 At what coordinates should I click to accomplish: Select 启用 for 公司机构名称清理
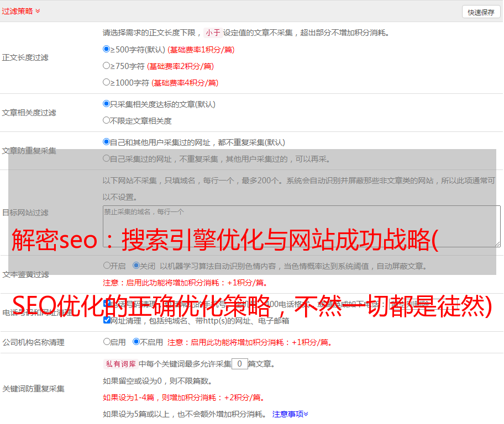point(107,342)
